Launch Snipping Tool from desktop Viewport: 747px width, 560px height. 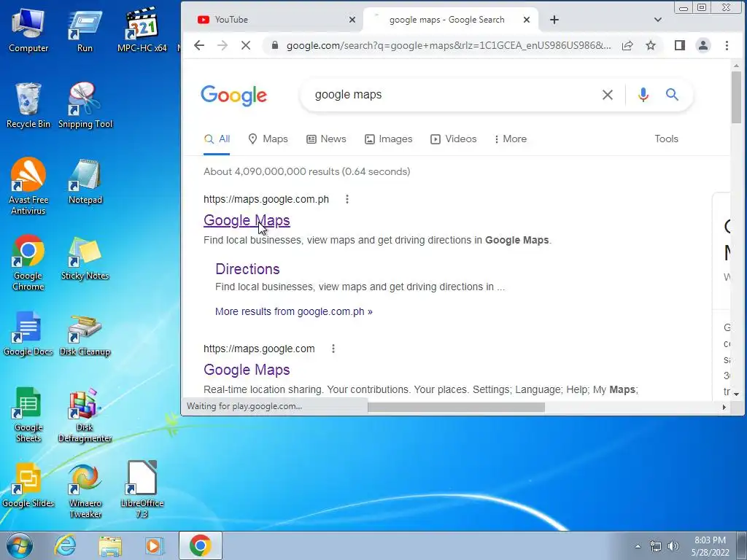click(x=85, y=106)
